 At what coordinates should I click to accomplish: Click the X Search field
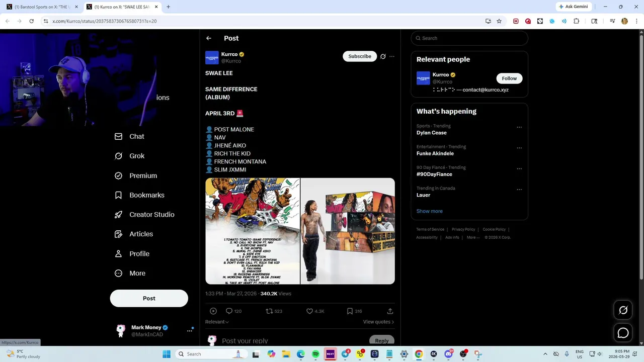pyautogui.click(x=469, y=38)
